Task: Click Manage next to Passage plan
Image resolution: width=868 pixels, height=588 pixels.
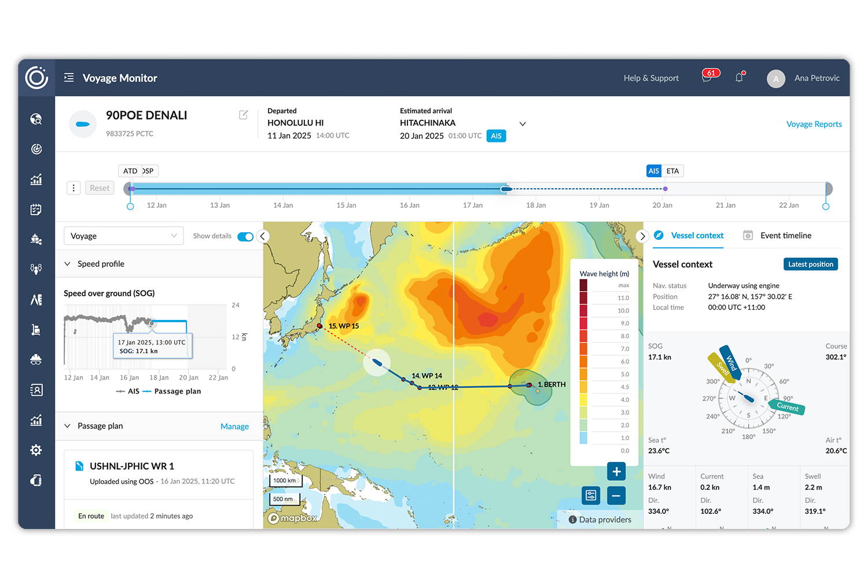Action: pyautogui.click(x=234, y=426)
